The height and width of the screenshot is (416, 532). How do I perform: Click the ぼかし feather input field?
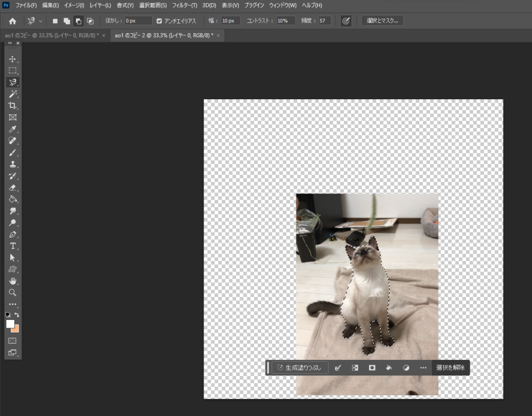tap(138, 21)
